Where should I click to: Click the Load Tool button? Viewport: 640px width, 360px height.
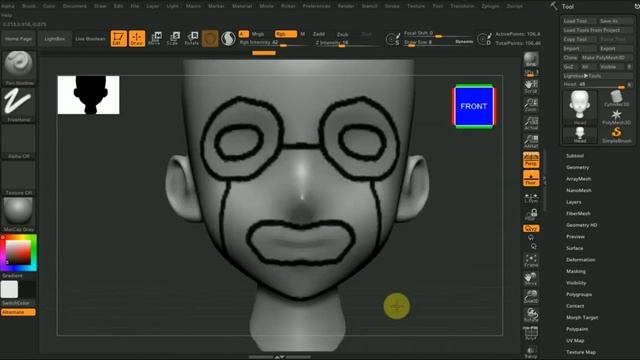(x=579, y=21)
